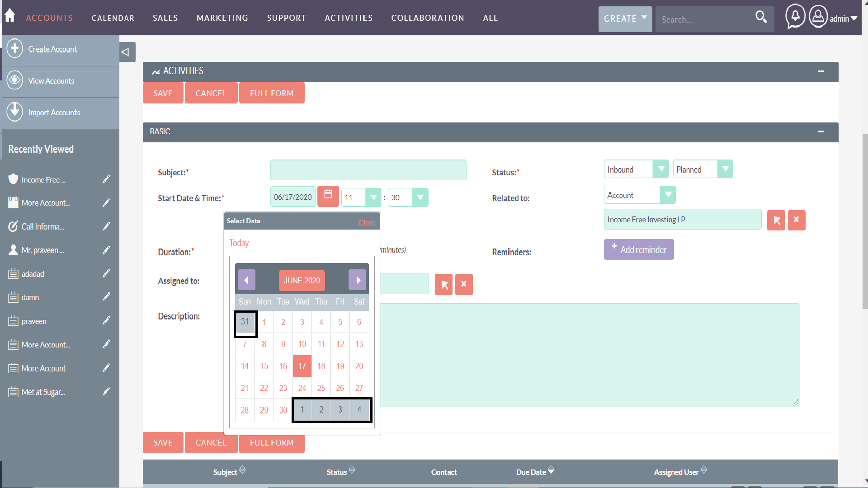Clear the related account with X icon

pos(797,220)
